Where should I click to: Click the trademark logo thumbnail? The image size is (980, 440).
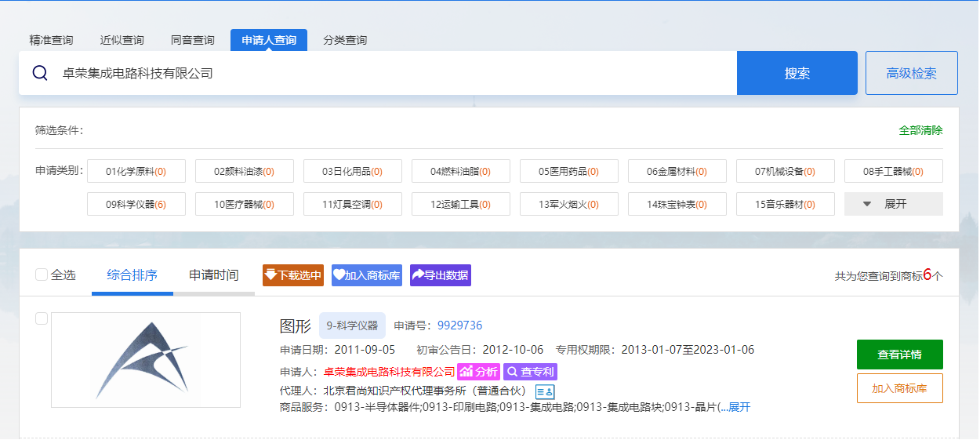[x=146, y=360]
